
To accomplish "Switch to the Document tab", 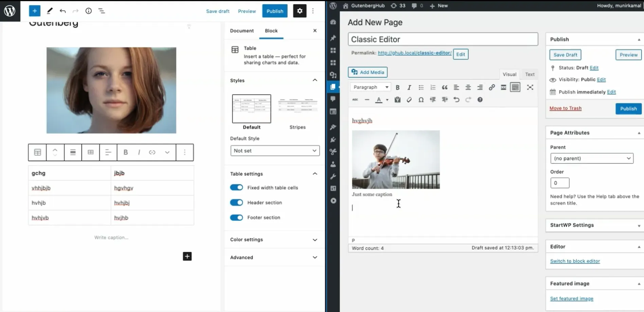I will 242,31.
